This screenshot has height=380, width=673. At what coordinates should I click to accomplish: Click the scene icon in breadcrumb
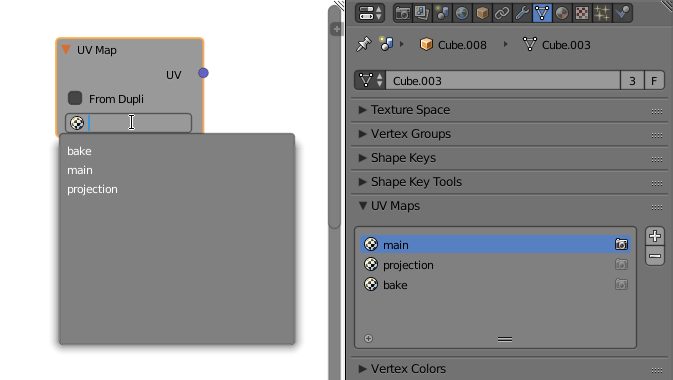(386, 44)
